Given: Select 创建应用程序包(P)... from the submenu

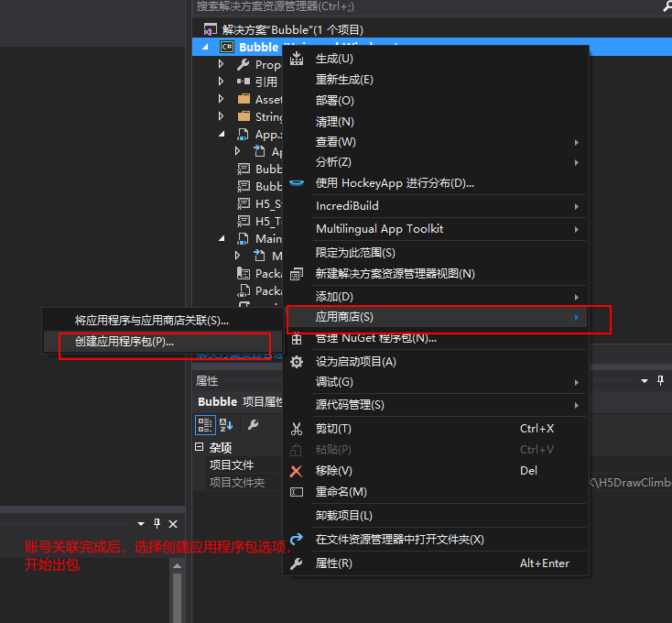Looking at the screenshot, I should 125,342.
